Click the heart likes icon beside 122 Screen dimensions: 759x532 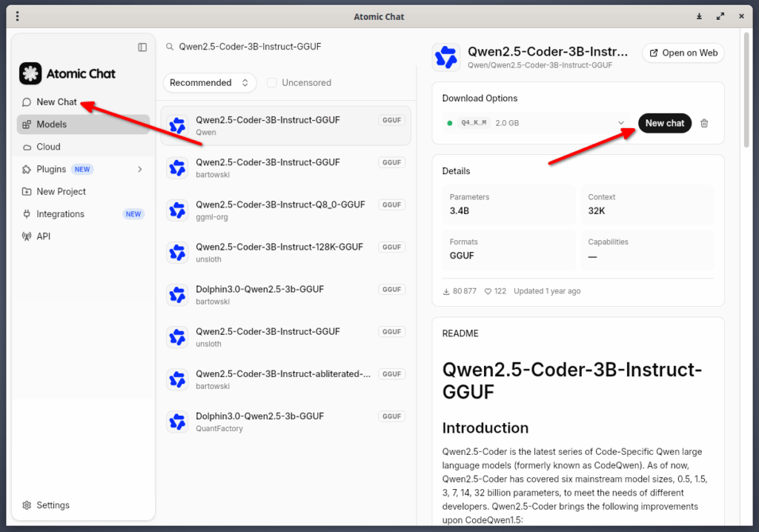488,291
